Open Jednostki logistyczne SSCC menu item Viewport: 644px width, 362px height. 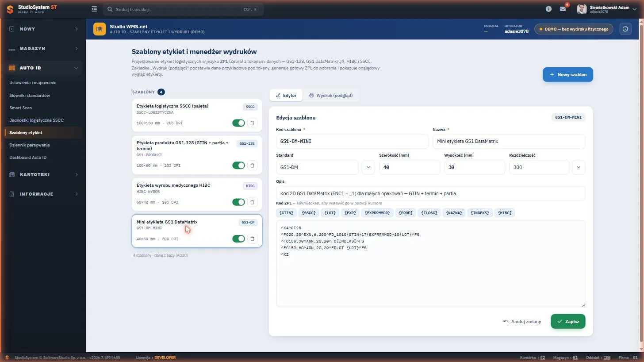point(37,120)
